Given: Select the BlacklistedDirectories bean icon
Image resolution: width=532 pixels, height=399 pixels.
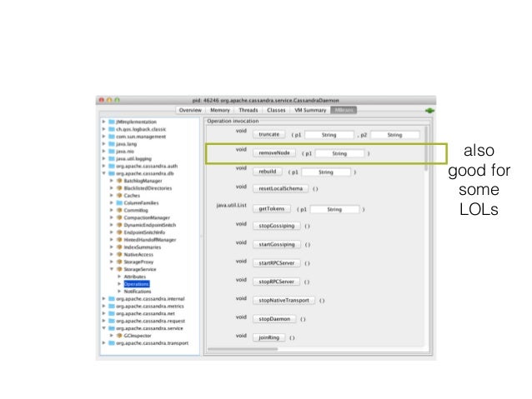Looking at the screenshot, I should click(119, 188).
